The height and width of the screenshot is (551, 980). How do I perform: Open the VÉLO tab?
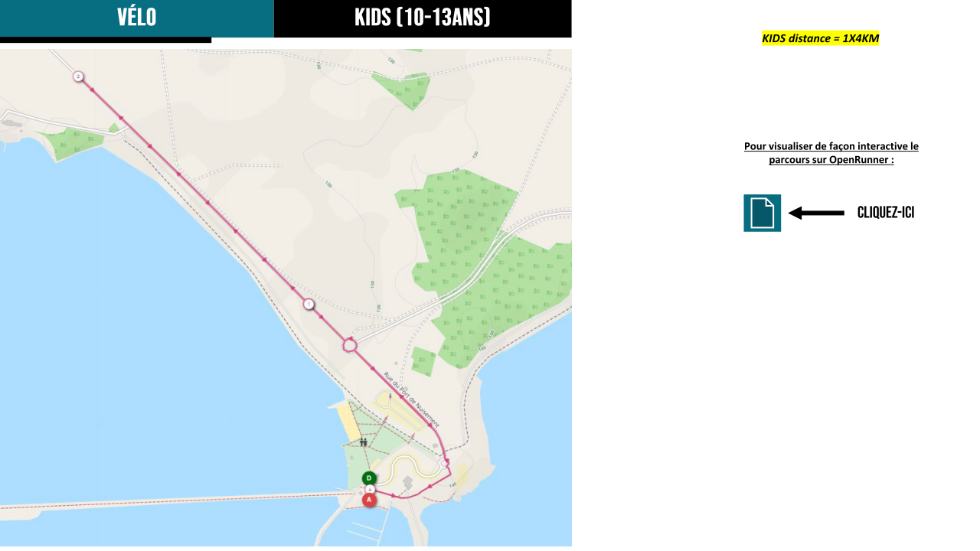coord(137,18)
